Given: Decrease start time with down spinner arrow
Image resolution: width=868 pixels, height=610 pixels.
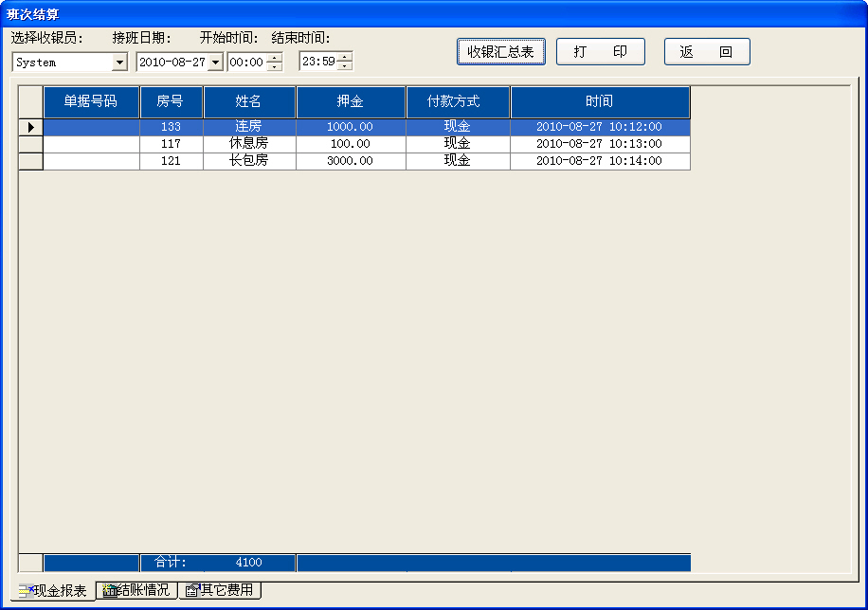Looking at the screenshot, I should (x=274, y=67).
